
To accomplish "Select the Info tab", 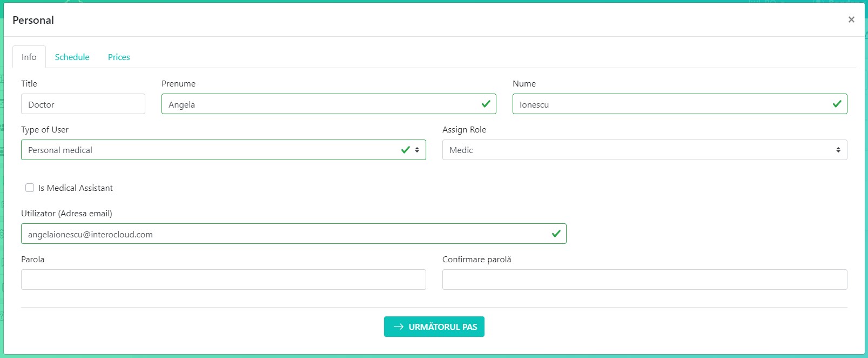I will 29,57.
